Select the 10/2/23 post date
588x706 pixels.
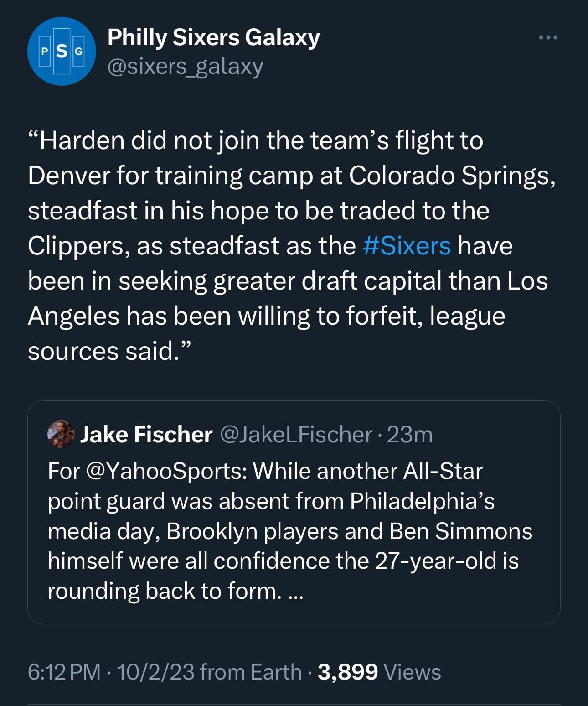155,672
